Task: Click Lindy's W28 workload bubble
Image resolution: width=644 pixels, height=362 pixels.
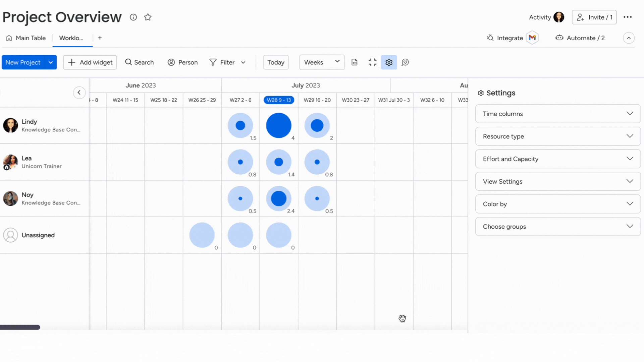Action: pyautogui.click(x=278, y=125)
